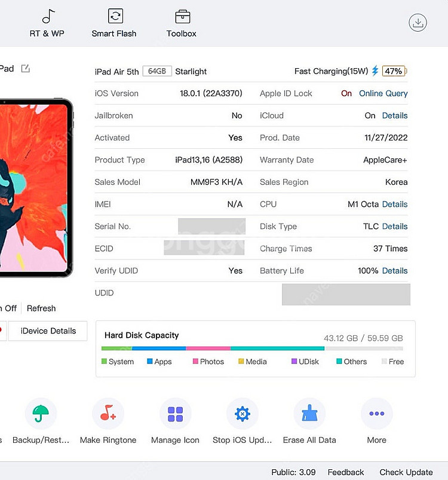Click the yellow Media legend swatch

pos(241,362)
